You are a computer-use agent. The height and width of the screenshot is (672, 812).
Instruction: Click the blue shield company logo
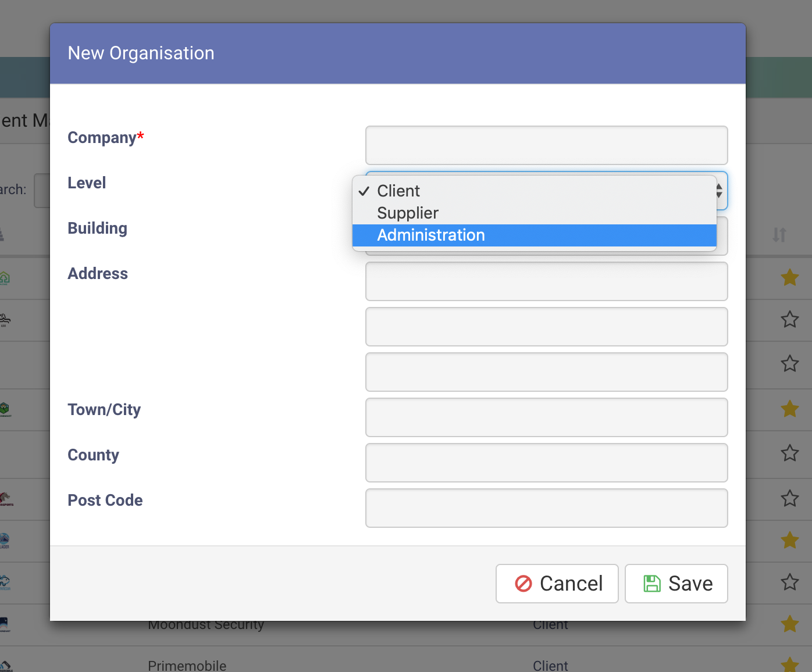coord(5,541)
